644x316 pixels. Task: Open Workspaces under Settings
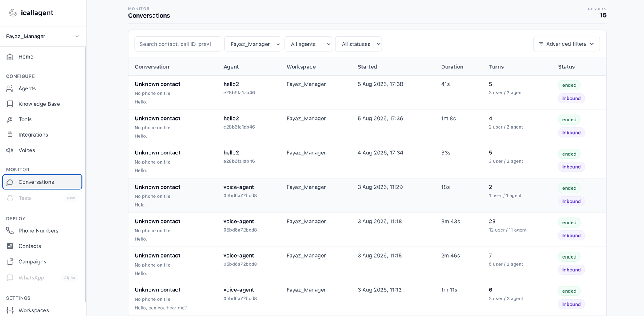[42, 310]
